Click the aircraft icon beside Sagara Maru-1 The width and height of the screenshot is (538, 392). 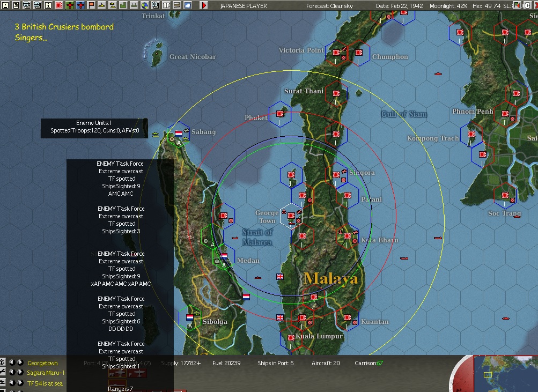(2, 372)
